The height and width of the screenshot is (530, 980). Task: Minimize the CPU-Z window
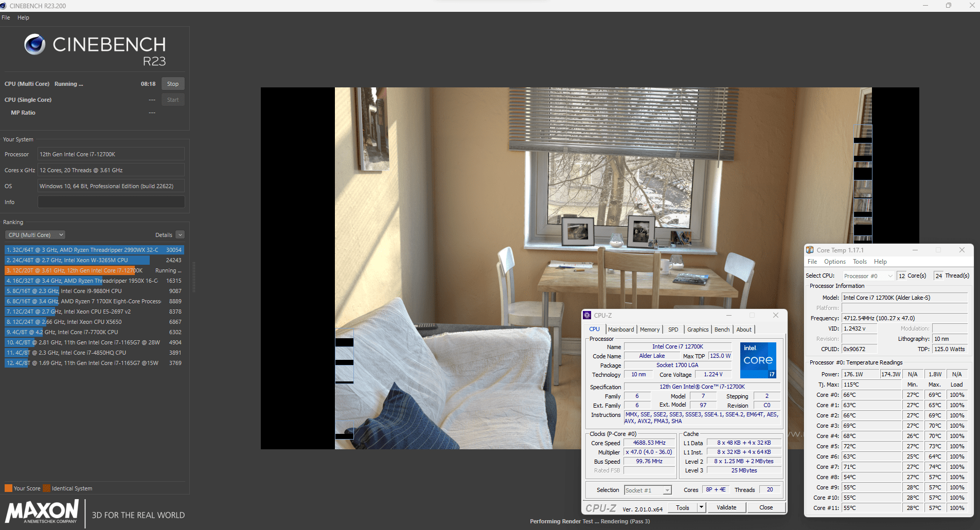[728, 315]
